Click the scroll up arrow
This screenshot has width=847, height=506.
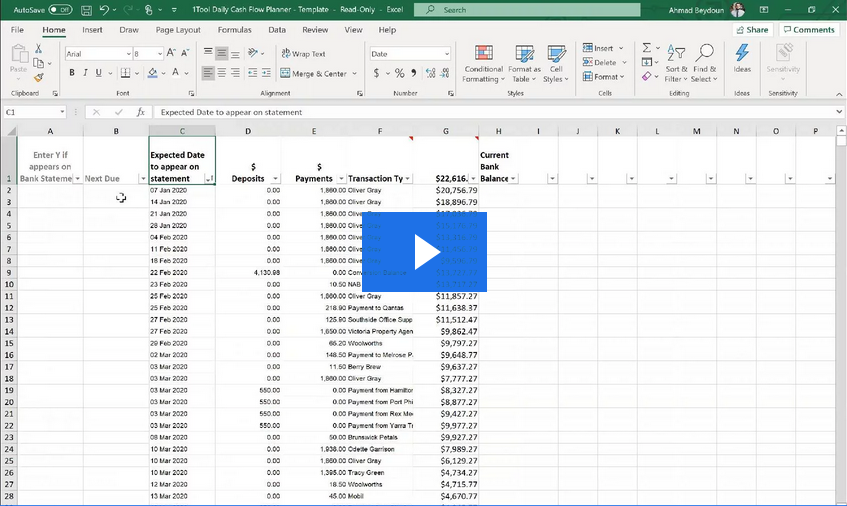tap(841, 131)
